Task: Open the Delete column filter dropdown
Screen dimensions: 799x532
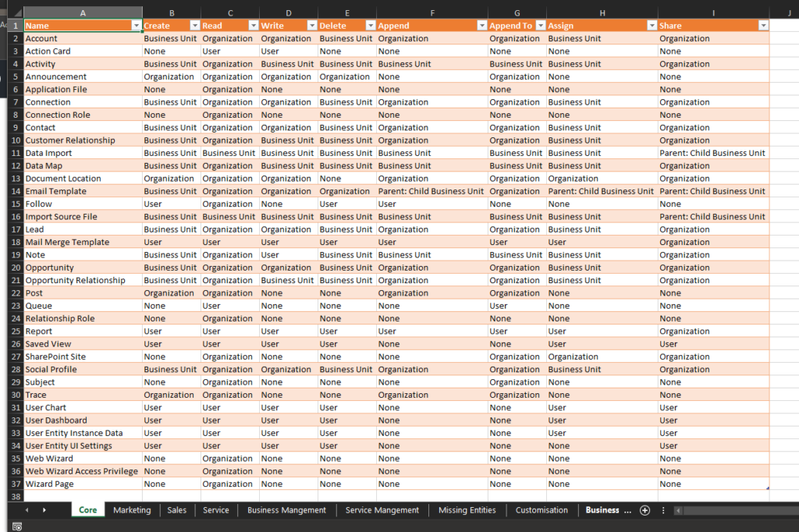Action: click(x=371, y=26)
